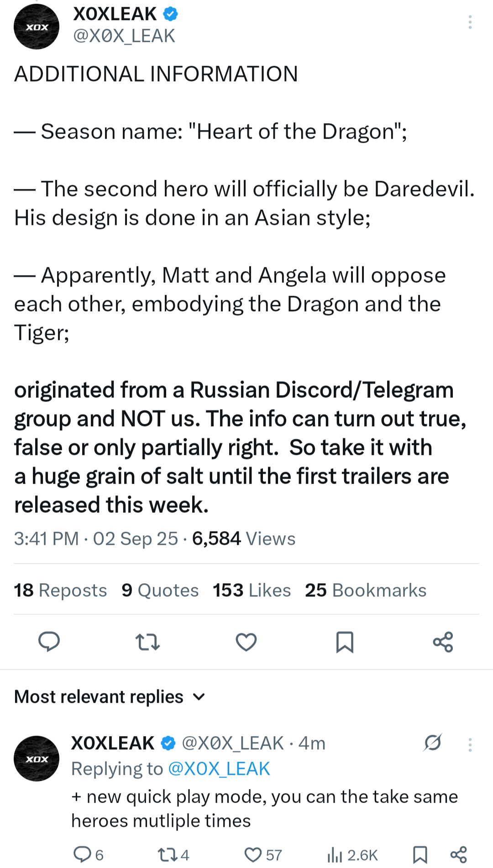493x868 pixels.
Task: Repost the Additional Information post
Action: tap(147, 642)
